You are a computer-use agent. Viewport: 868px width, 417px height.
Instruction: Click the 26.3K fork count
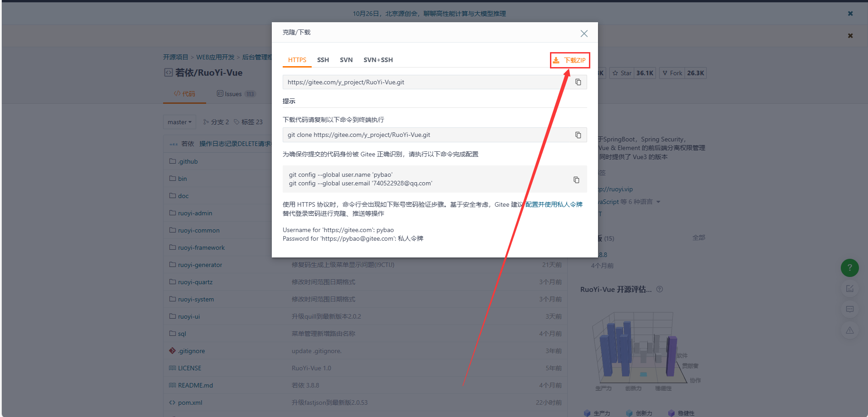tap(695, 73)
